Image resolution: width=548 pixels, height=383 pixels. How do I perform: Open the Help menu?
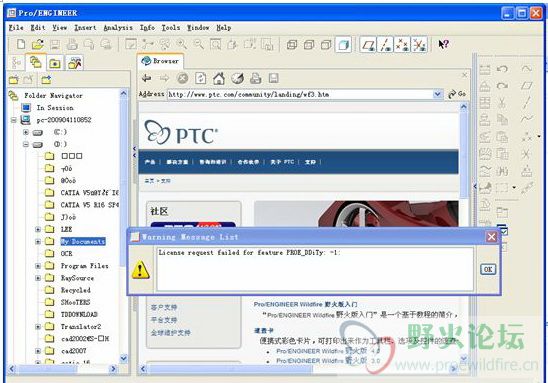coord(224,28)
